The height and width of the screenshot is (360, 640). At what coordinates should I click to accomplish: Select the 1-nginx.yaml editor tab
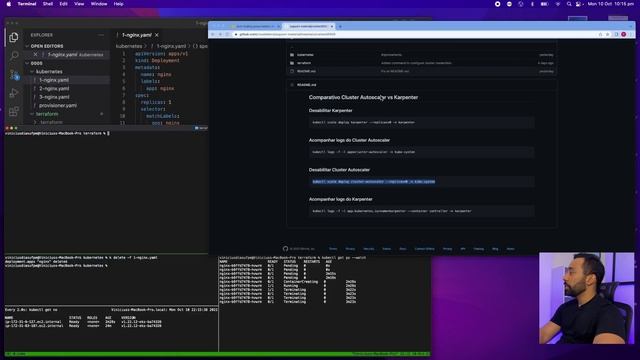pyautogui.click(x=137, y=35)
